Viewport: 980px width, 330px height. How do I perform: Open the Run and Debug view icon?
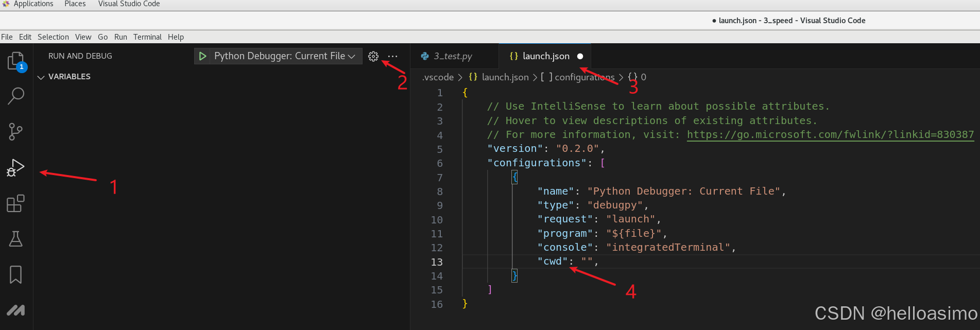(16, 168)
